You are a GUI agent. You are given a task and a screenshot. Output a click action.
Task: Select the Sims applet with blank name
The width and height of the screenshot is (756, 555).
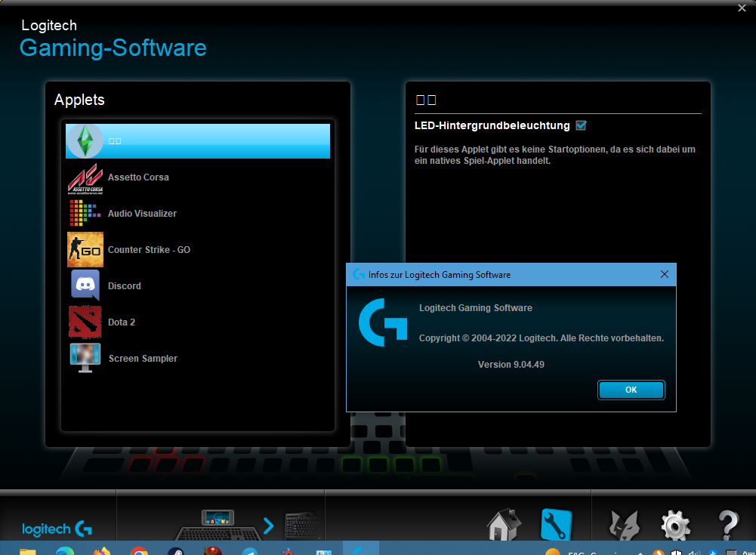[x=198, y=140]
